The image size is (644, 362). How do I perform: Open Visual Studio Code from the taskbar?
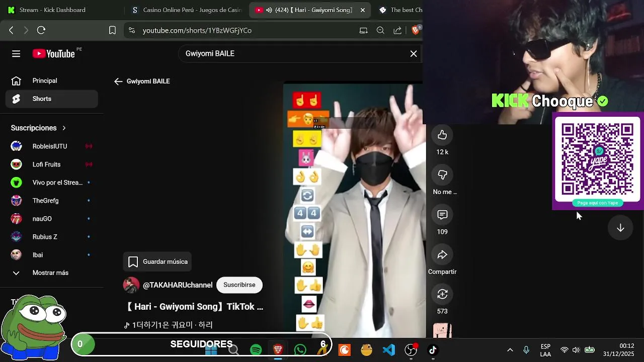(x=389, y=349)
